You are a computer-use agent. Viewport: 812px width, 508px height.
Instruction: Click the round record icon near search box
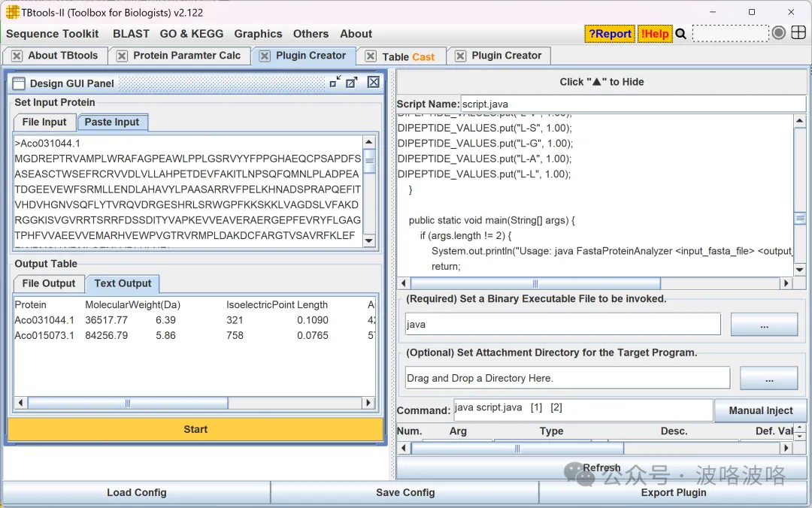coord(778,32)
